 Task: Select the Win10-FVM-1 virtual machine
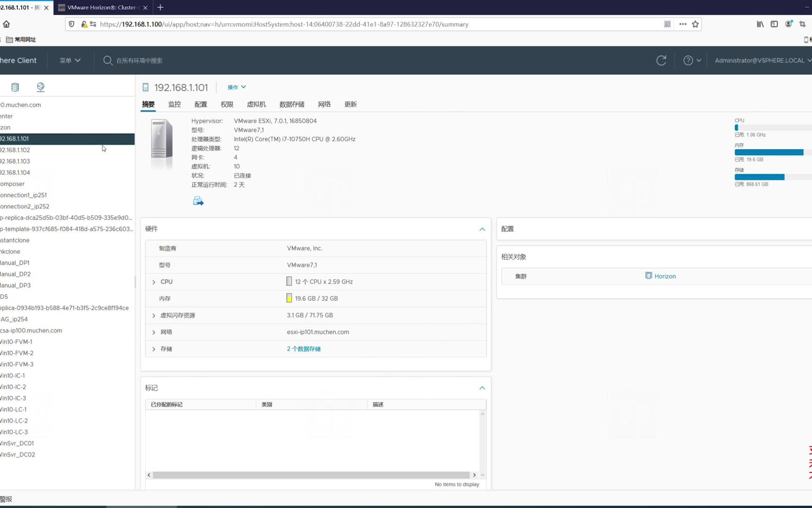(67, 342)
